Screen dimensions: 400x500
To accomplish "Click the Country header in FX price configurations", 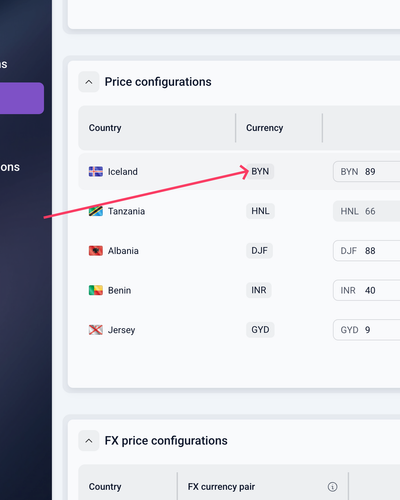I will [105, 487].
